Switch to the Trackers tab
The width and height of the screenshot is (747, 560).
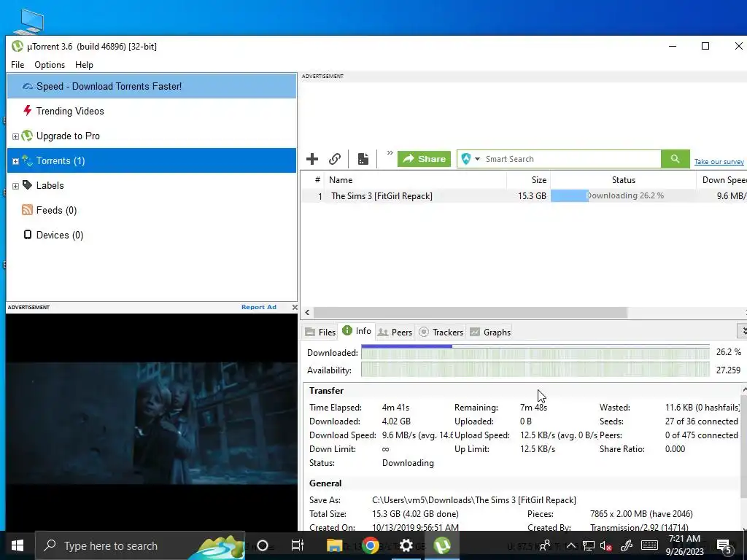click(x=441, y=332)
